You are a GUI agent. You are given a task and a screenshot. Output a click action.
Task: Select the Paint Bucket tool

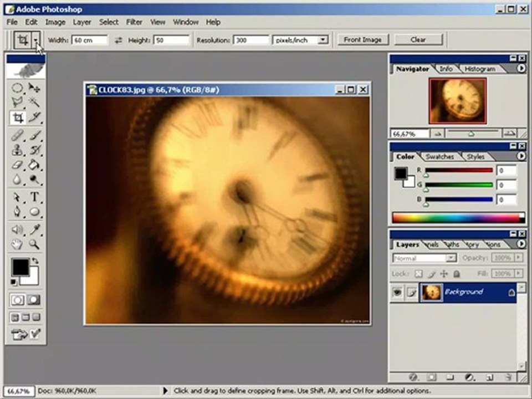(34, 165)
